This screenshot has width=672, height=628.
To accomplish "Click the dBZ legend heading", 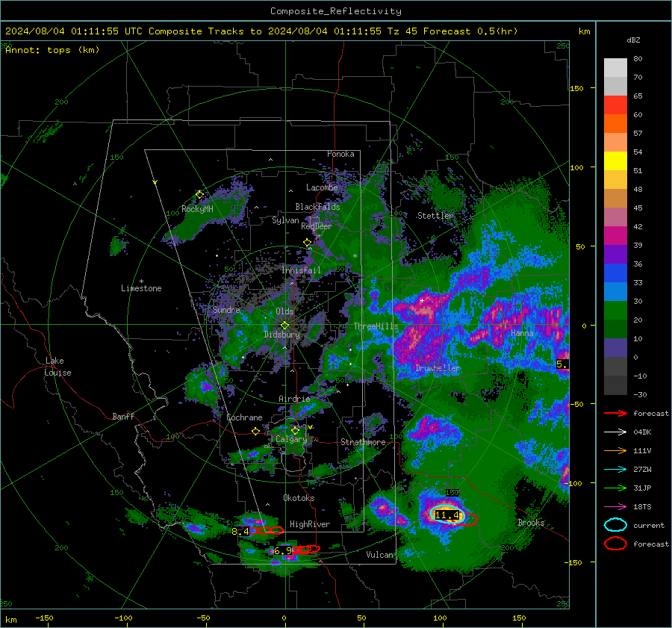I will [x=633, y=40].
